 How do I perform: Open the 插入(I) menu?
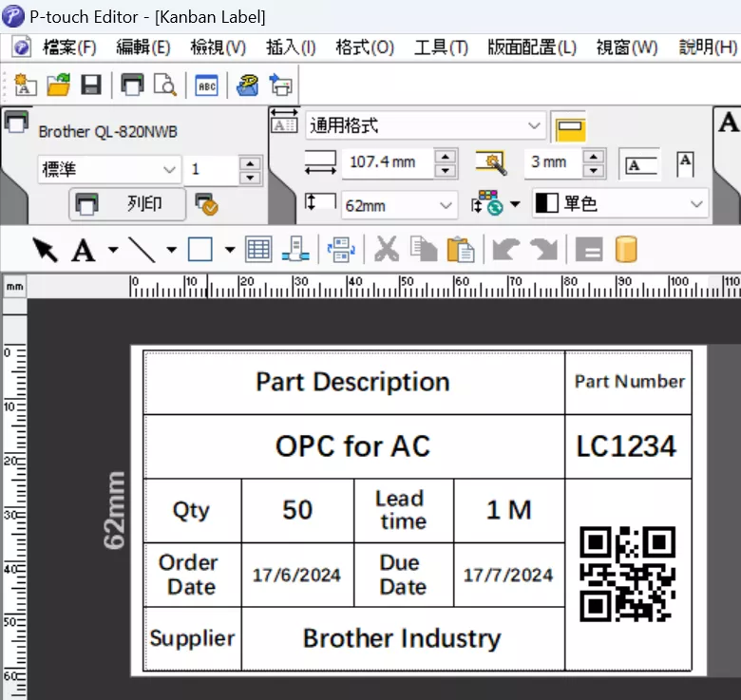tap(291, 47)
